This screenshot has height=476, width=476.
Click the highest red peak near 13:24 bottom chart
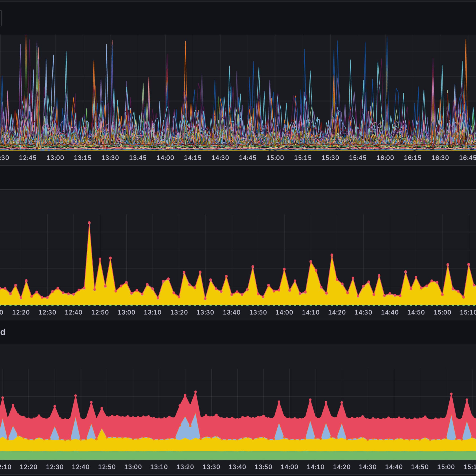195,392
